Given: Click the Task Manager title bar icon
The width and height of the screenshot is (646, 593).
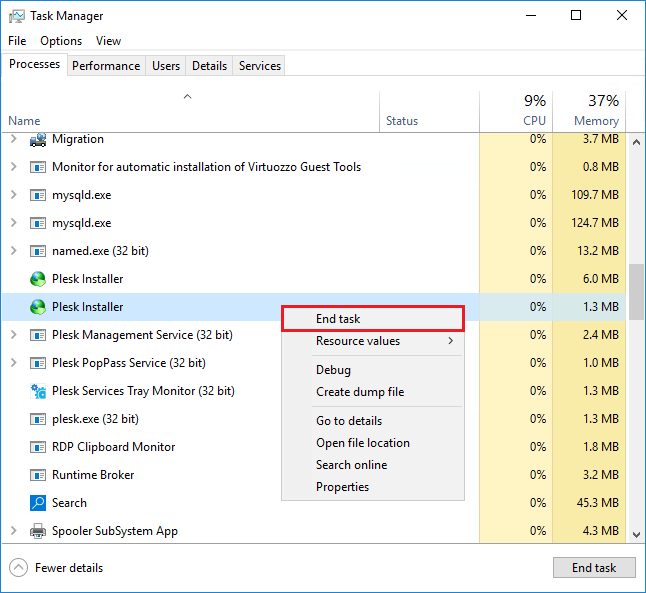Looking at the screenshot, I should click(x=16, y=16).
